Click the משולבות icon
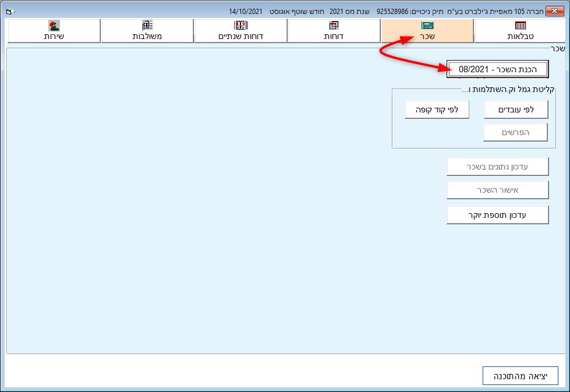Screen dimensions: 570x392 pos(147,26)
